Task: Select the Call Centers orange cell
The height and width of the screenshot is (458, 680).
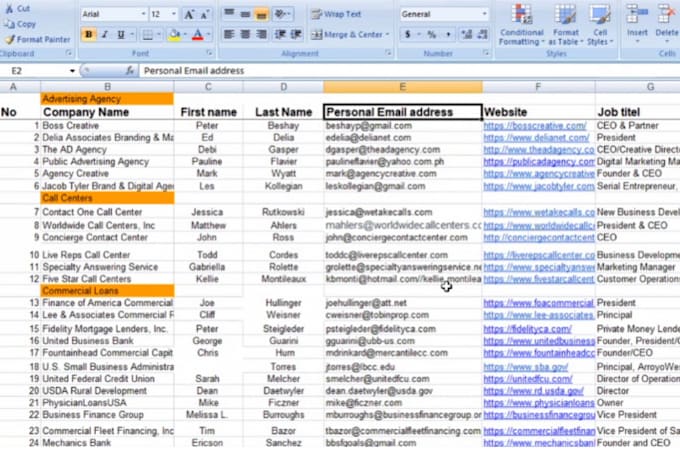Action: coord(107,198)
